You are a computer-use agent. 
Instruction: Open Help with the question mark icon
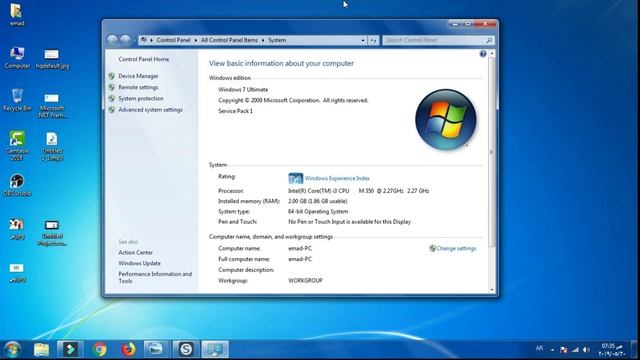(483, 54)
